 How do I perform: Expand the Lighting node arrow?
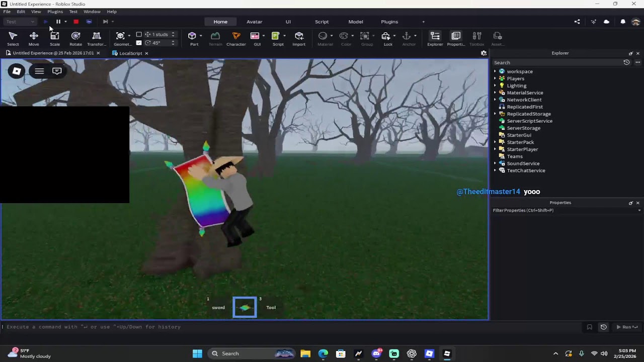(x=495, y=85)
